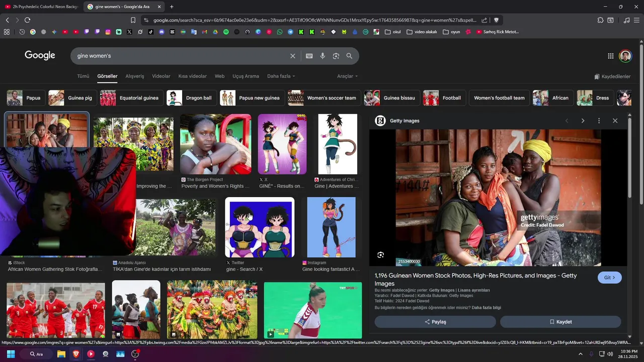The height and width of the screenshot is (362, 644).
Task: Click the 'Paylaş' share button
Action: [435, 322]
